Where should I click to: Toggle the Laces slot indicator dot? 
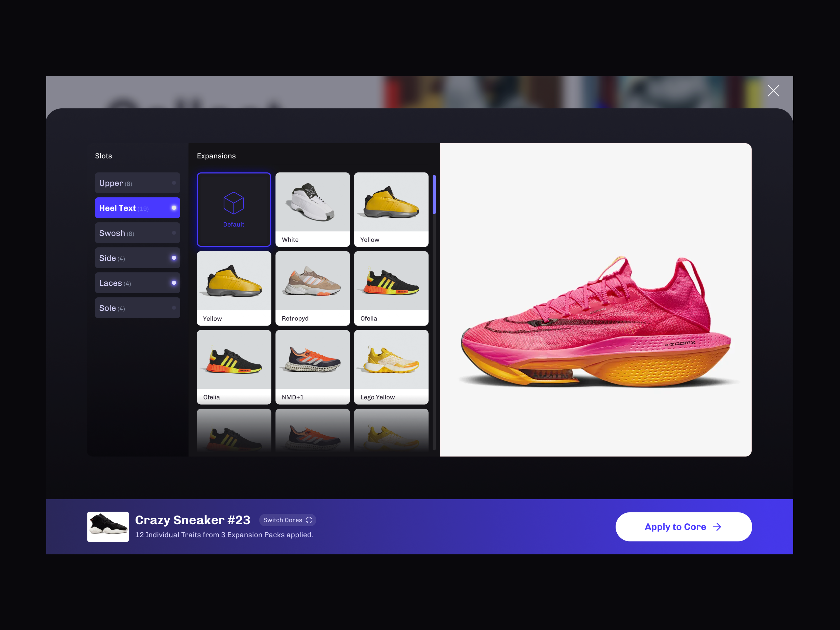pos(174,283)
